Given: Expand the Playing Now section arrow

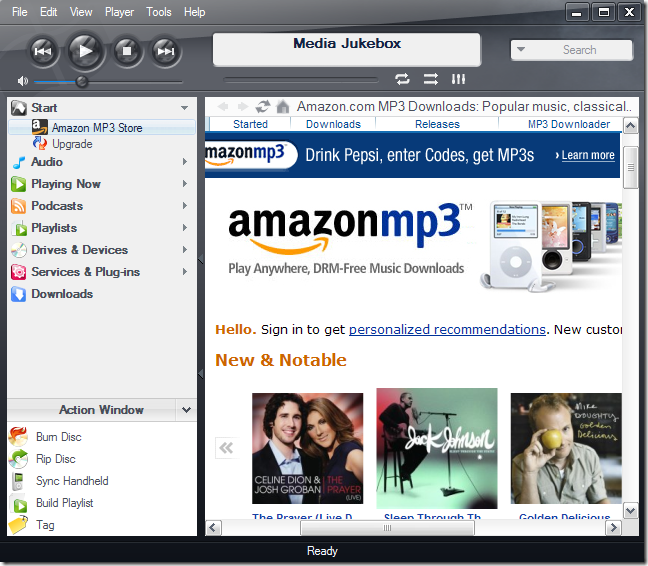Looking at the screenshot, I should (x=185, y=183).
